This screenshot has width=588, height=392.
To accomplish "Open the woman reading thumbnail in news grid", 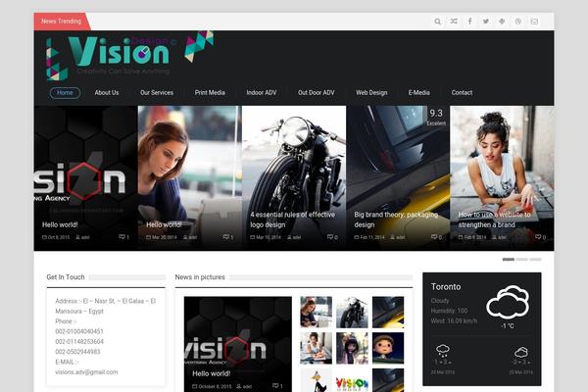I will pos(317,312).
